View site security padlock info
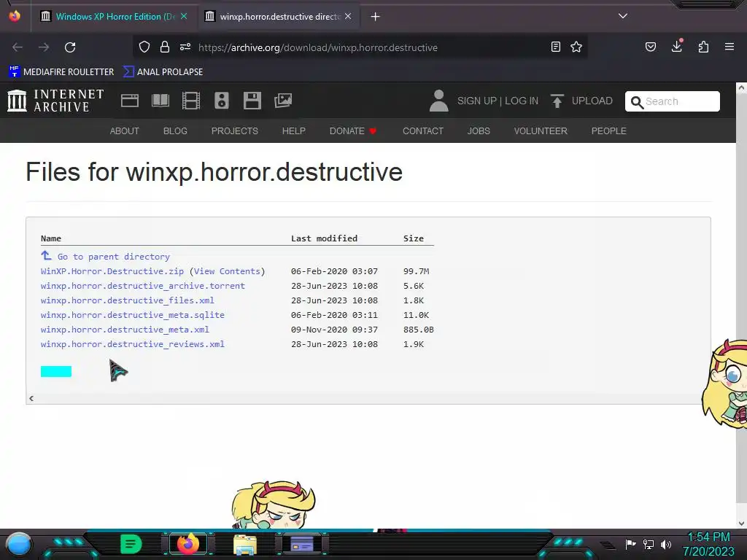Image resolution: width=747 pixels, height=560 pixels. click(165, 47)
